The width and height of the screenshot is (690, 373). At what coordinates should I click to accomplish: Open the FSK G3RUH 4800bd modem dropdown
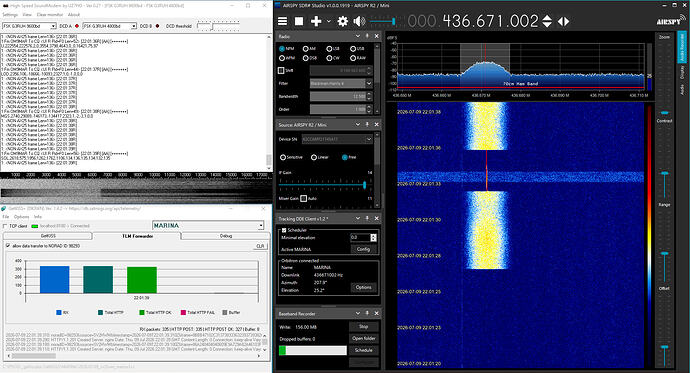[x=110, y=26]
